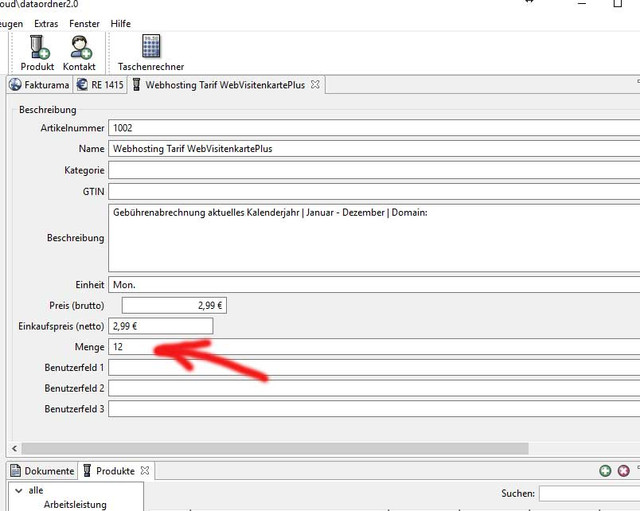Click the Artikelnummer field
640x511 pixels.
374,128
